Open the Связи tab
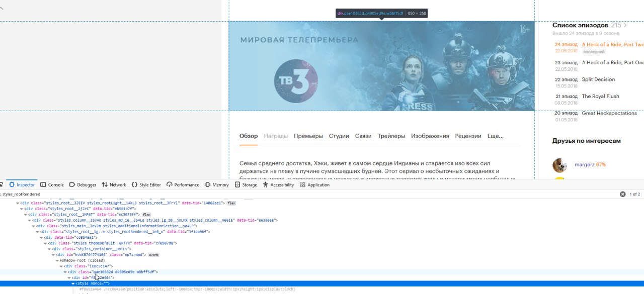 pos(363,136)
